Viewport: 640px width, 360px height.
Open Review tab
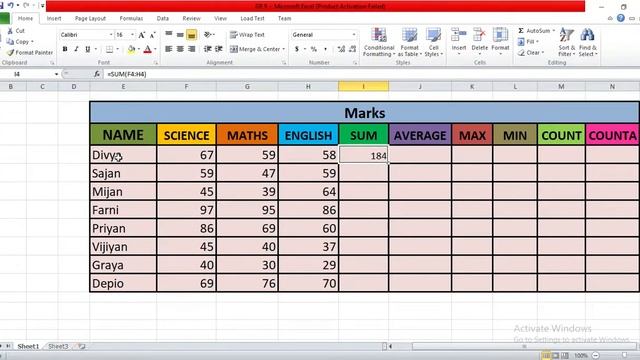[x=191, y=18]
